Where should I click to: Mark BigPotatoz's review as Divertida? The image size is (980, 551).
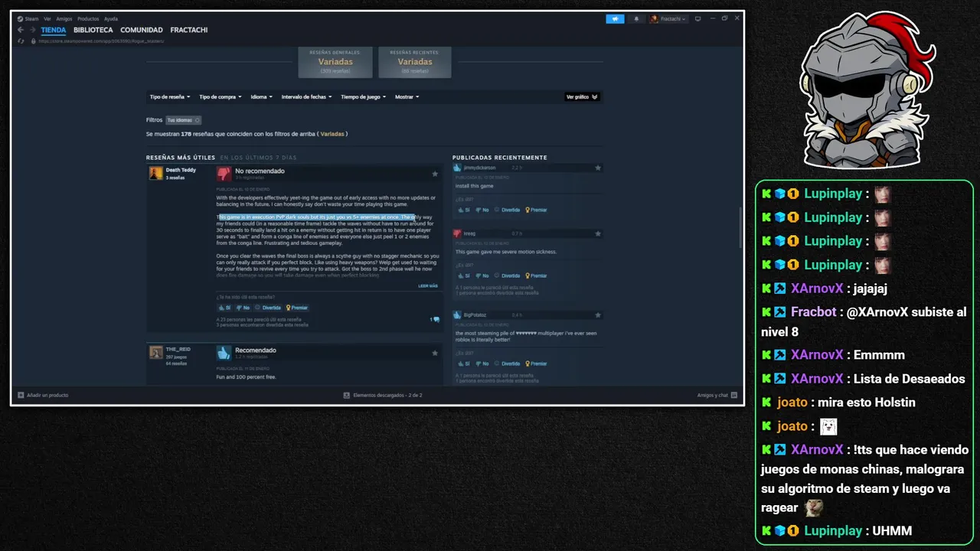point(508,364)
